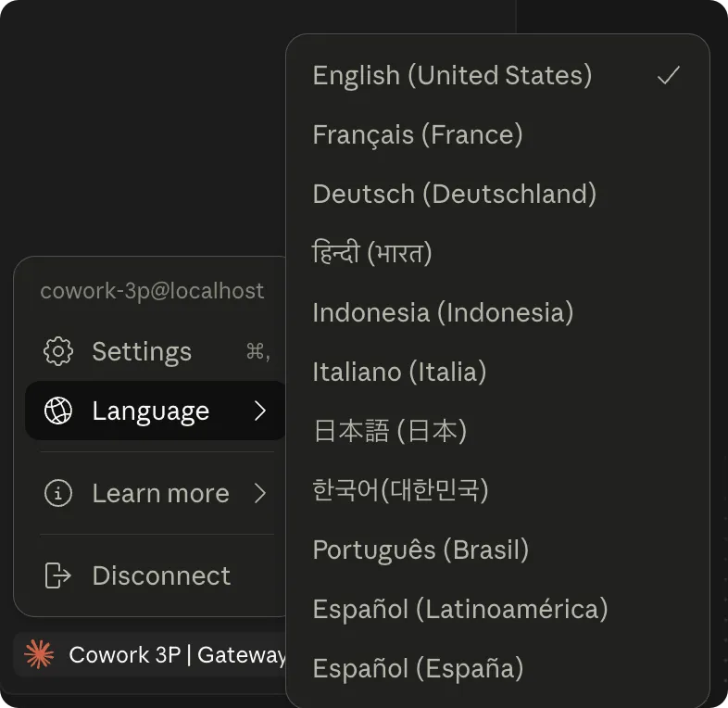The height and width of the screenshot is (708, 728).
Task: Select Indonesia (Indonesia) language
Action: 443,312
